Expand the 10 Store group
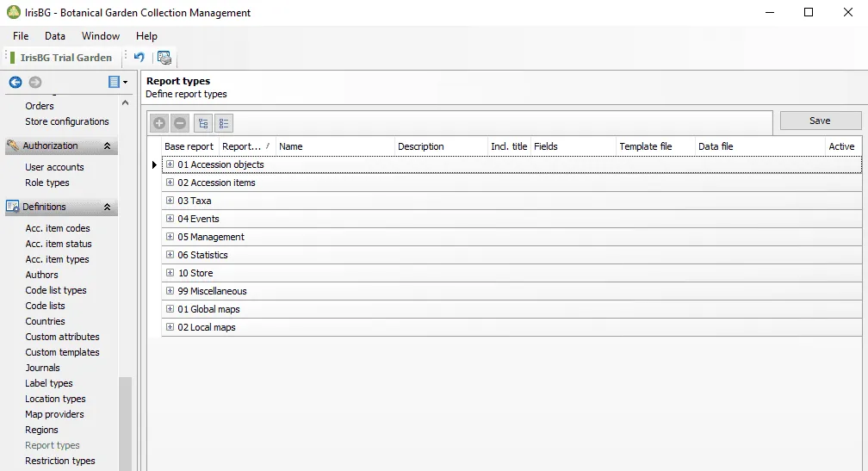This screenshot has width=868, height=471. [x=170, y=273]
